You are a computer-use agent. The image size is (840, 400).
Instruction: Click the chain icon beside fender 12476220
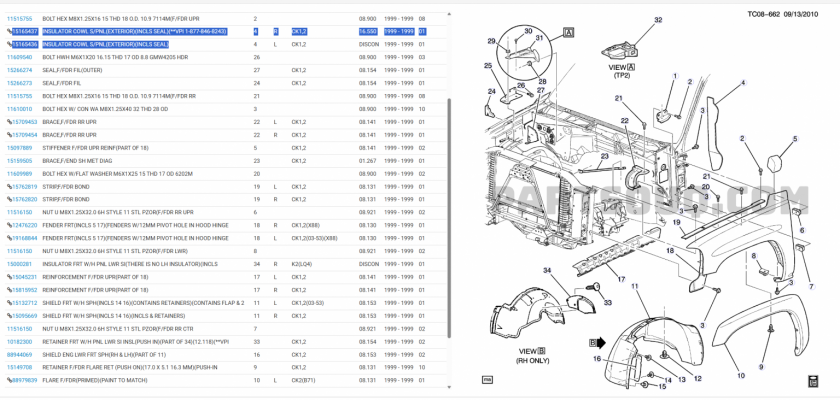[x=9, y=225]
